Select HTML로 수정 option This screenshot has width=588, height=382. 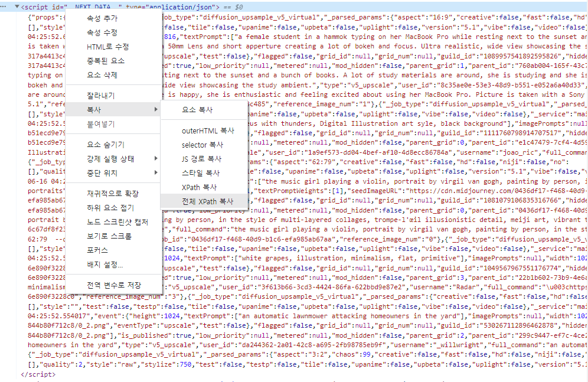(x=113, y=47)
